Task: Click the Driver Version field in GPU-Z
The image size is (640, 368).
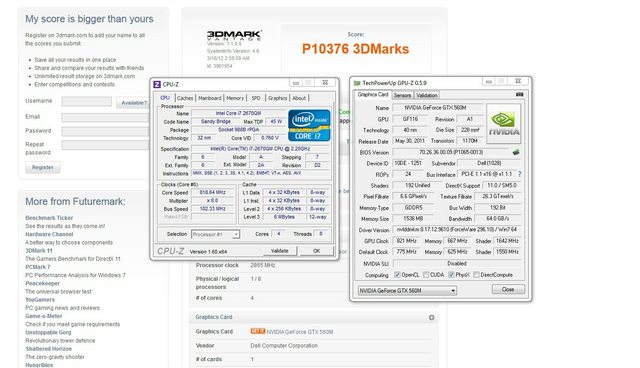Action: pyautogui.click(x=457, y=229)
